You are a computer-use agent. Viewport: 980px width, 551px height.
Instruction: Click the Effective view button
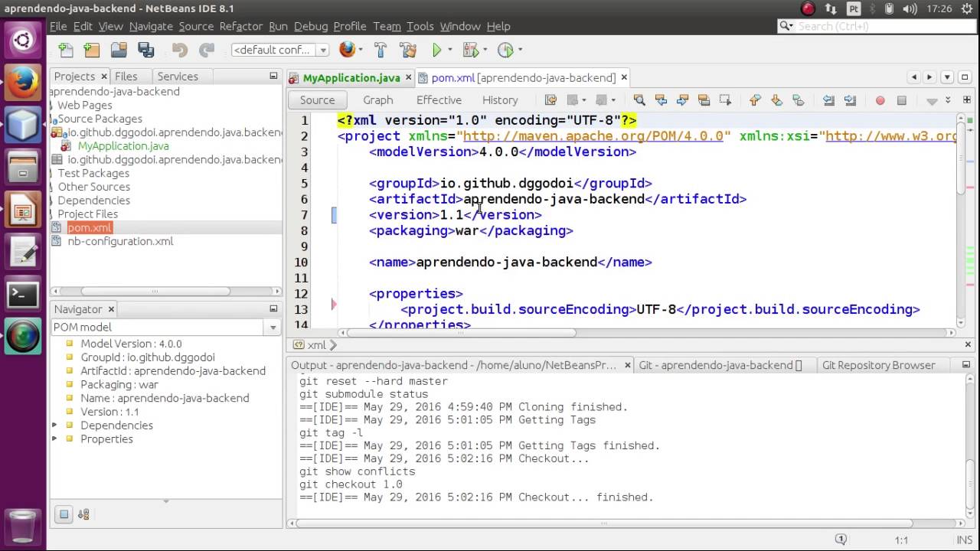(x=439, y=100)
